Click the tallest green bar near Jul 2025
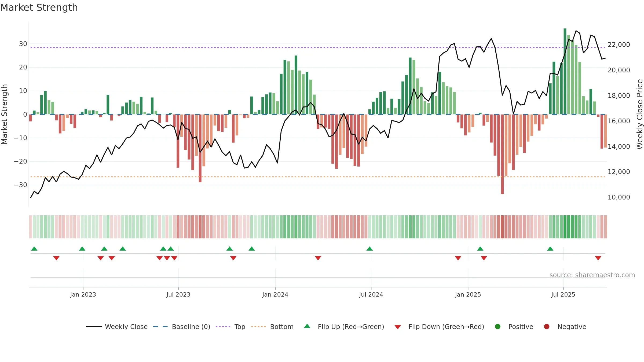Viewport: 644px width, 362px height. point(565,71)
